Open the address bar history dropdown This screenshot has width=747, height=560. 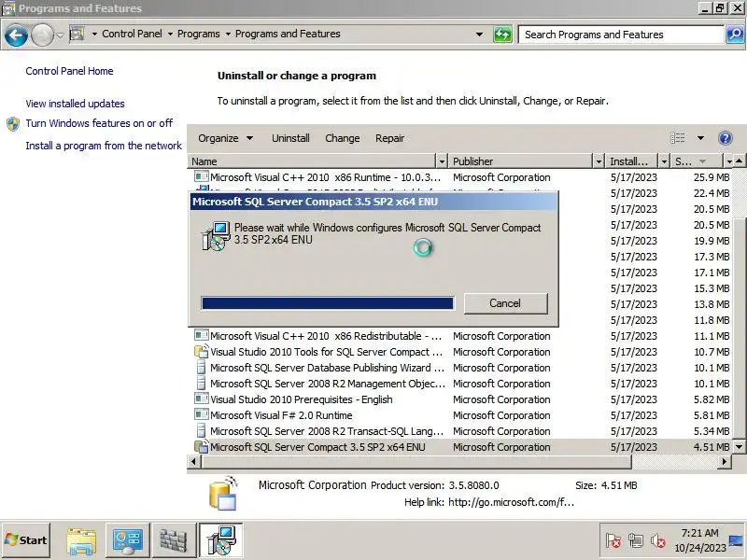[x=479, y=35]
